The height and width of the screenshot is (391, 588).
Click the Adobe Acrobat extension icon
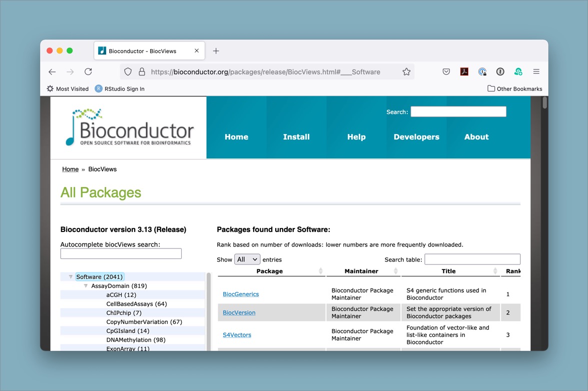464,72
